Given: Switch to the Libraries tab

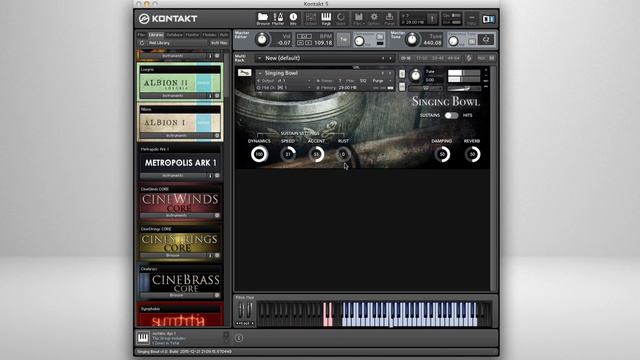Looking at the screenshot, I should (x=156, y=35).
